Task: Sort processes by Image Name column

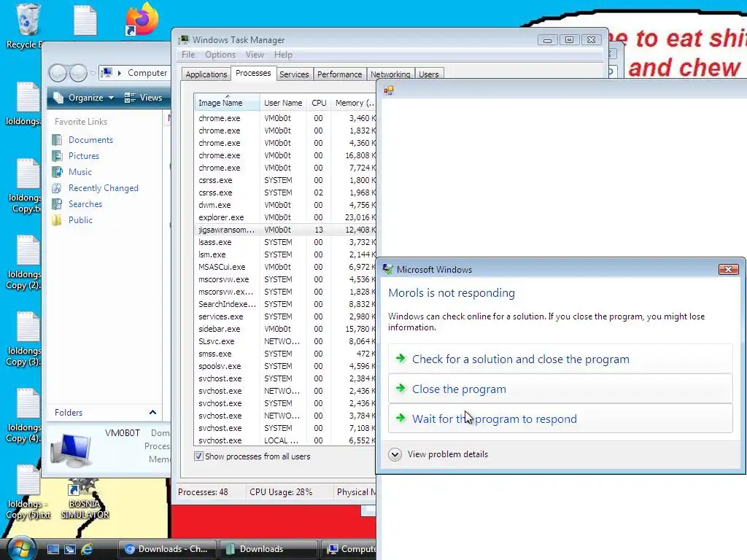Action: [227, 102]
